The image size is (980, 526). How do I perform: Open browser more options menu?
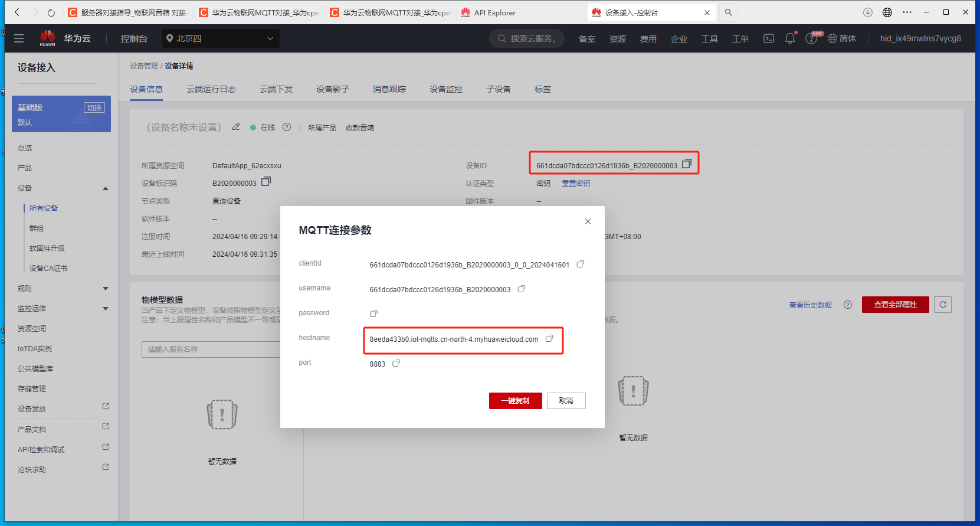click(907, 12)
